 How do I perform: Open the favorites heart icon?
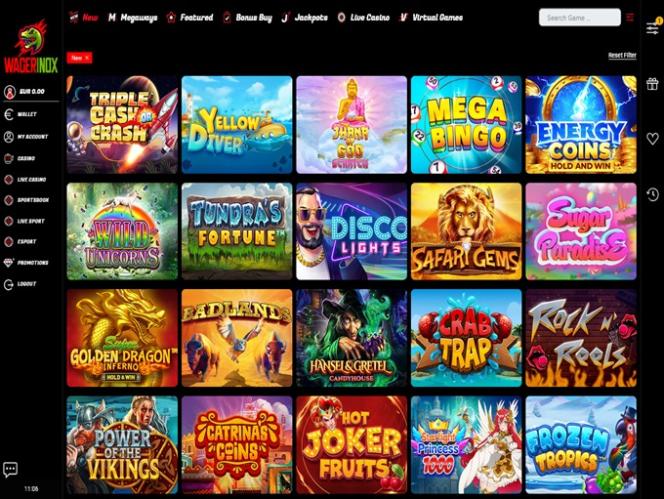pos(652,139)
